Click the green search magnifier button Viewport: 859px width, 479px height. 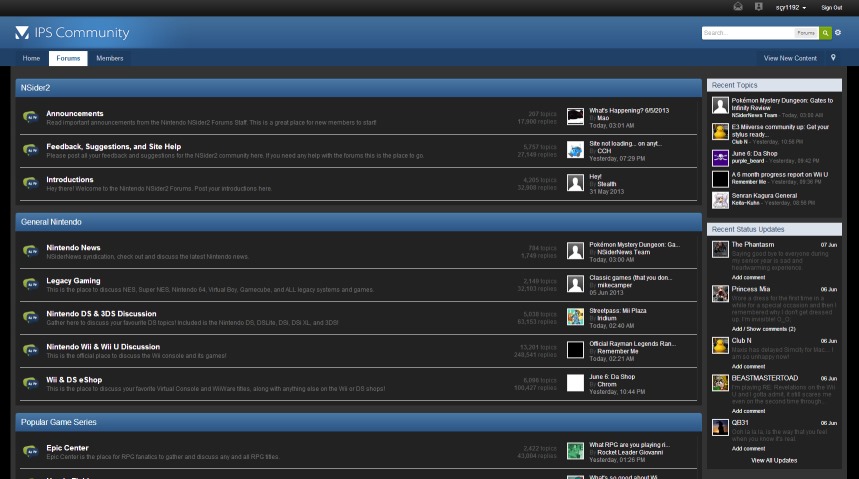825,33
